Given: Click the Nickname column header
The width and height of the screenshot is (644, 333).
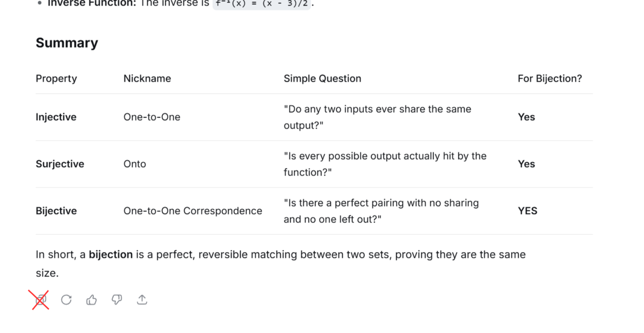Looking at the screenshot, I should pyautogui.click(x=147, y=78).
